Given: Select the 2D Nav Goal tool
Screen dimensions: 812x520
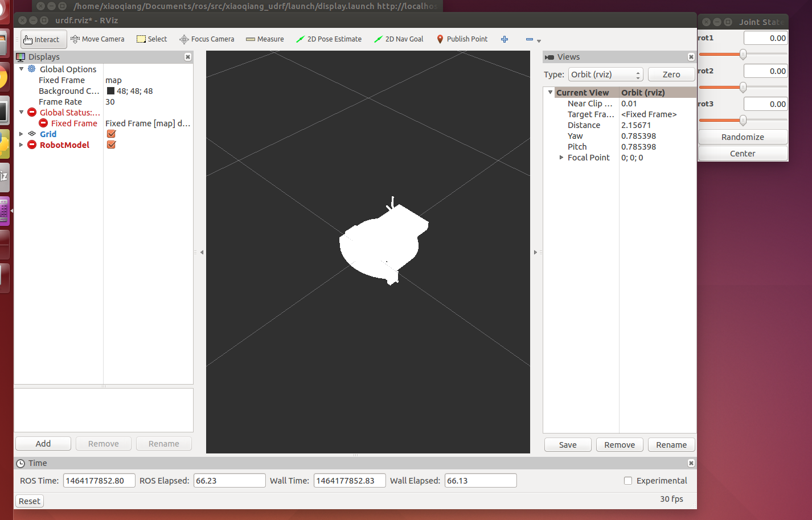Looking at the screenshot, I should click(399, 39).
